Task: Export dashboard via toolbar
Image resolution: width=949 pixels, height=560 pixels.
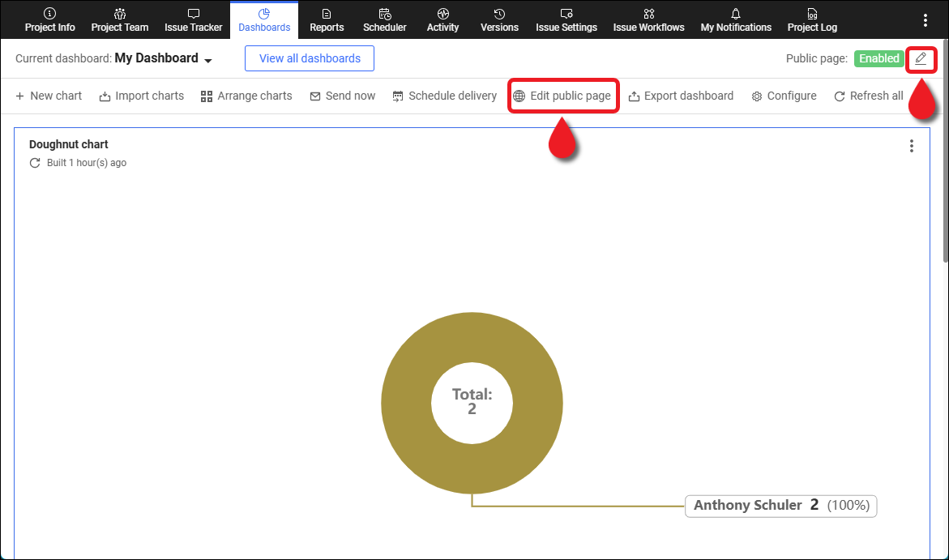Action: tap(681, 96)
